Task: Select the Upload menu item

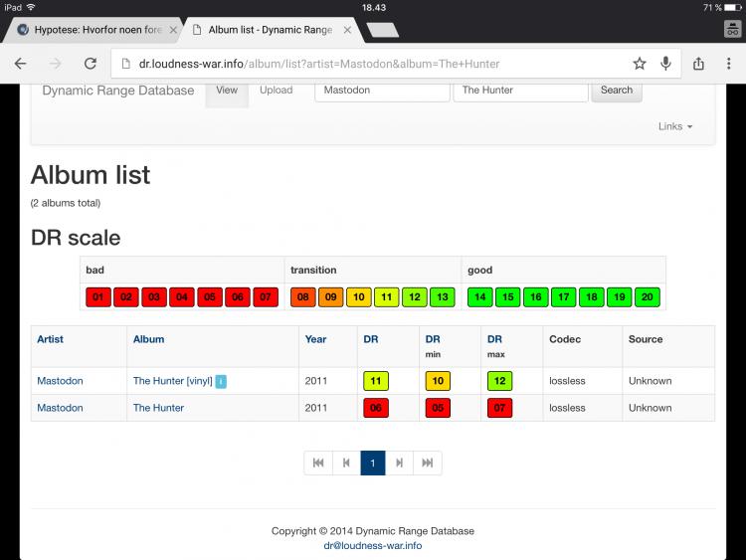Action: (x=276, y=91)
